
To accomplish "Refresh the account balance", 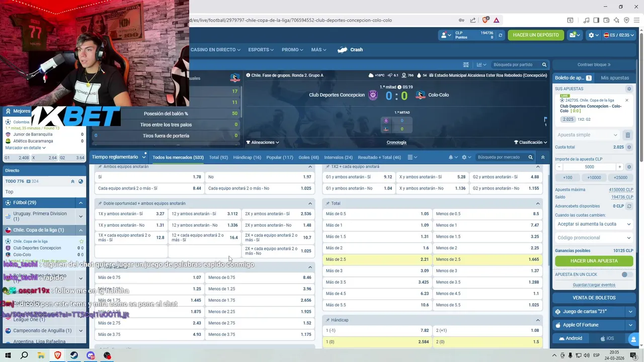I will (500, 35).
